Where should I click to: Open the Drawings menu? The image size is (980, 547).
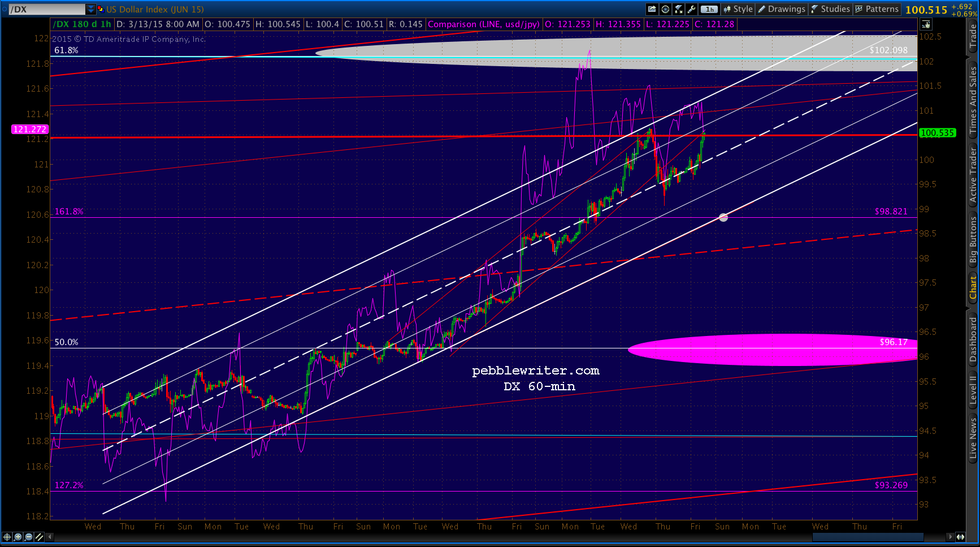(782, 9)
